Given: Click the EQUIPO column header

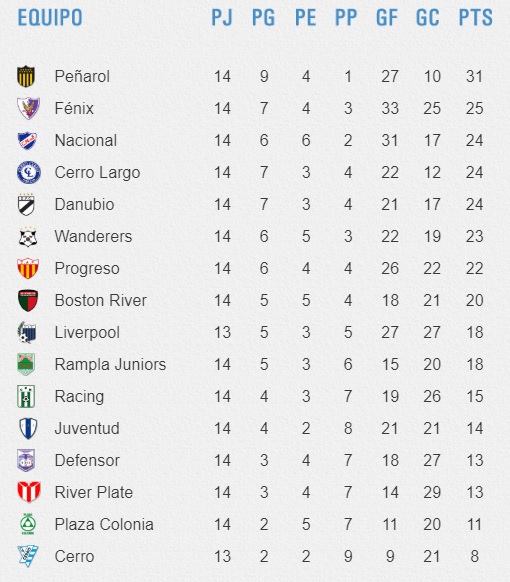Looking at the screenshot, I should pos(50,17).
